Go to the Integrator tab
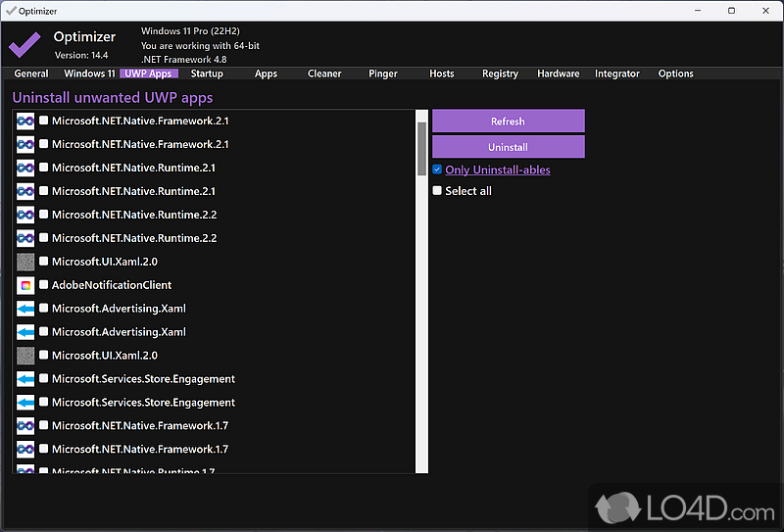Screen dimensions: 784x532 pyautogui.click(x=617, y=73)
